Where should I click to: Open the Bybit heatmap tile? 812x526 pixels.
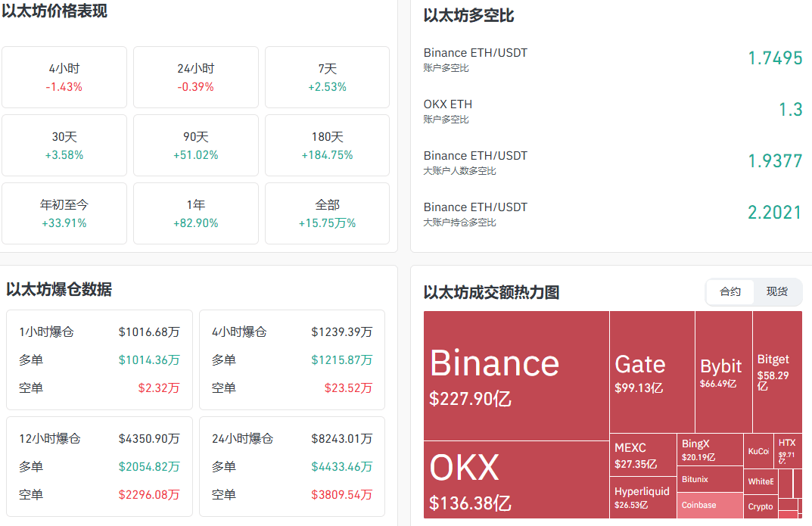[723, 372]
